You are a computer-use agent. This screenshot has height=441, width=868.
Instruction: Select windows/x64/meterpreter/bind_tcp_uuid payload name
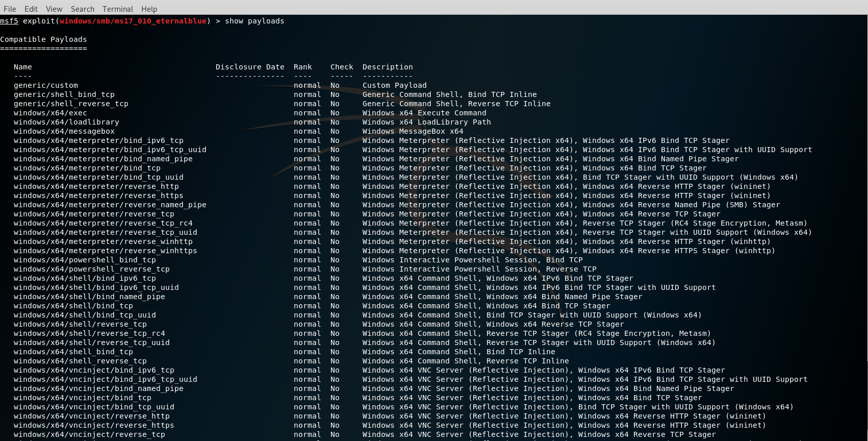tap(98, 177)
